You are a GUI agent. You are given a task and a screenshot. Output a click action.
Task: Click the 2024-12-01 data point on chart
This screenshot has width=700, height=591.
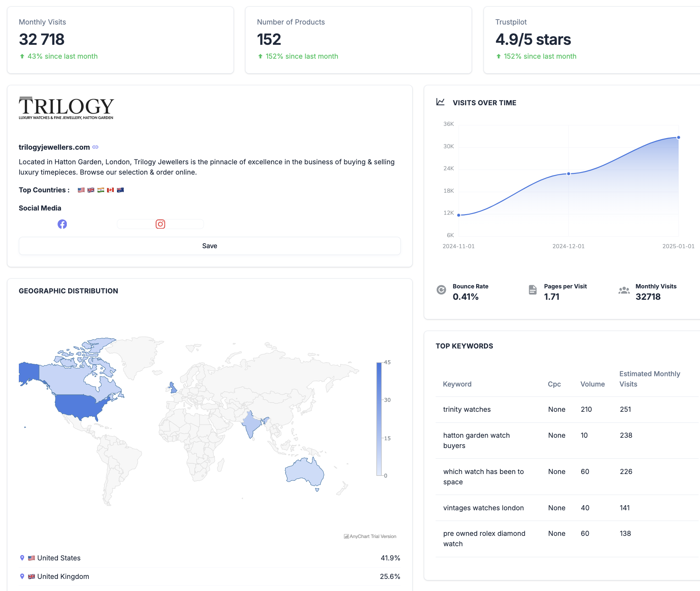[x=569, y=174]
